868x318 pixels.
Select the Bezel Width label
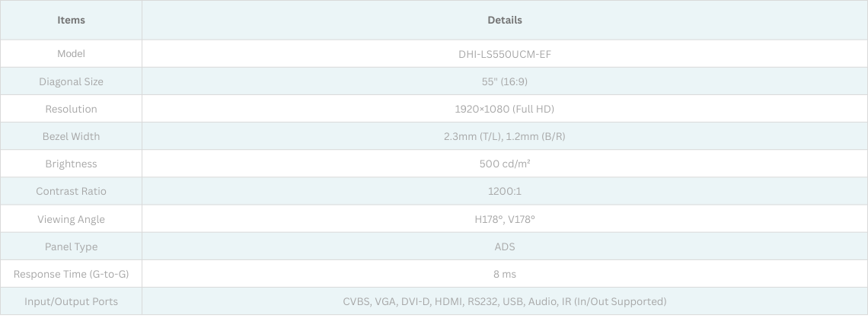71,136
